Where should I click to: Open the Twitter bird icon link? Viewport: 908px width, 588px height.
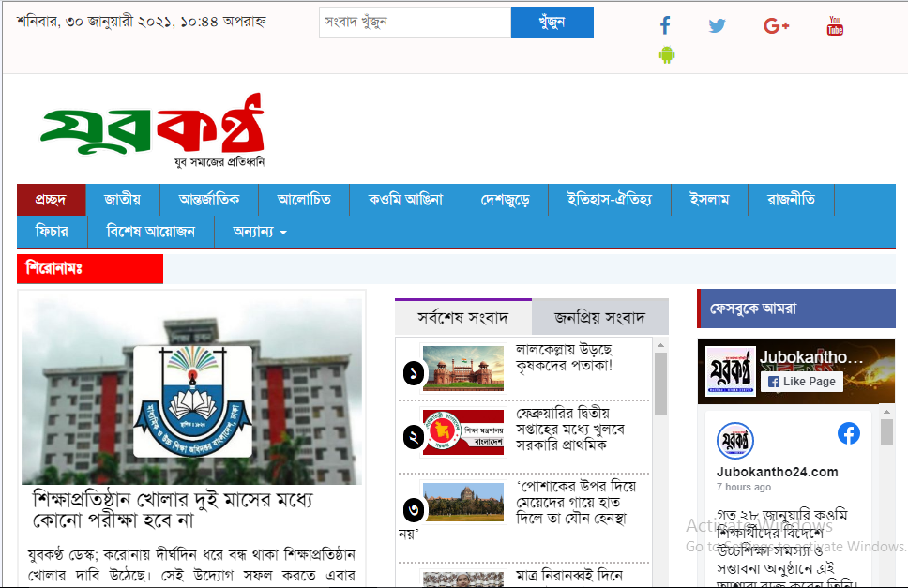718,25
